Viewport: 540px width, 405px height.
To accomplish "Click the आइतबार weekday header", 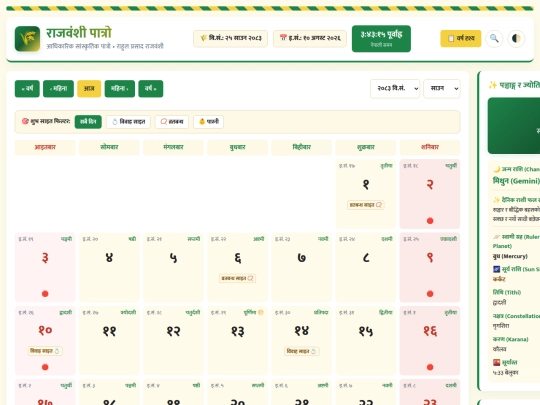I will coord(45,147).
